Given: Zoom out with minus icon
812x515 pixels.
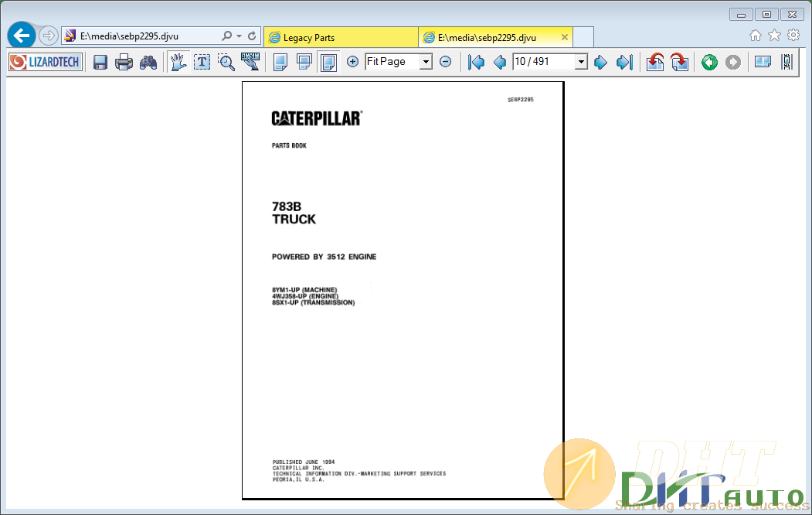Looking at the screenshot, I should (x=445, y=62).
